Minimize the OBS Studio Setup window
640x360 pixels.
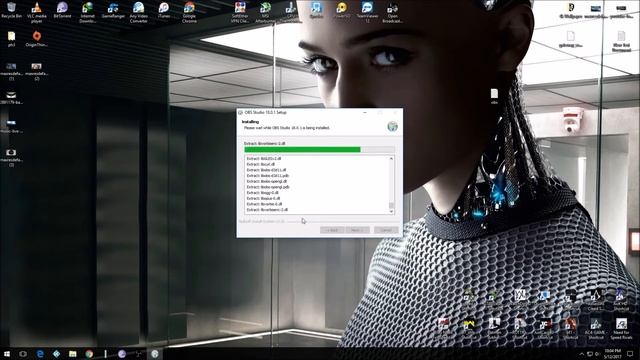click(x=365, y=112)
